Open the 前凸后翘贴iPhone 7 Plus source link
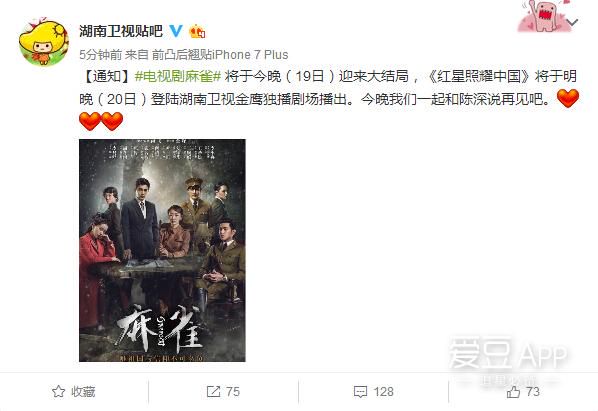 tap(220, 55)
